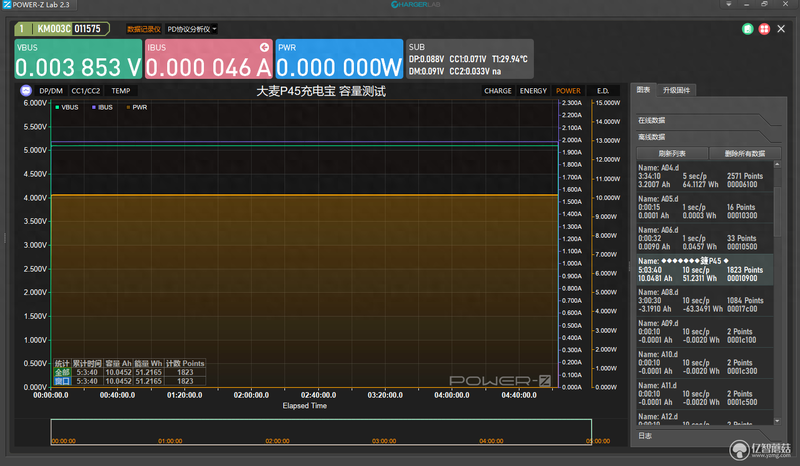Screen dimensions: 800x466
Task: Select the A04.d offline record
Action: [x=705, y=176]
